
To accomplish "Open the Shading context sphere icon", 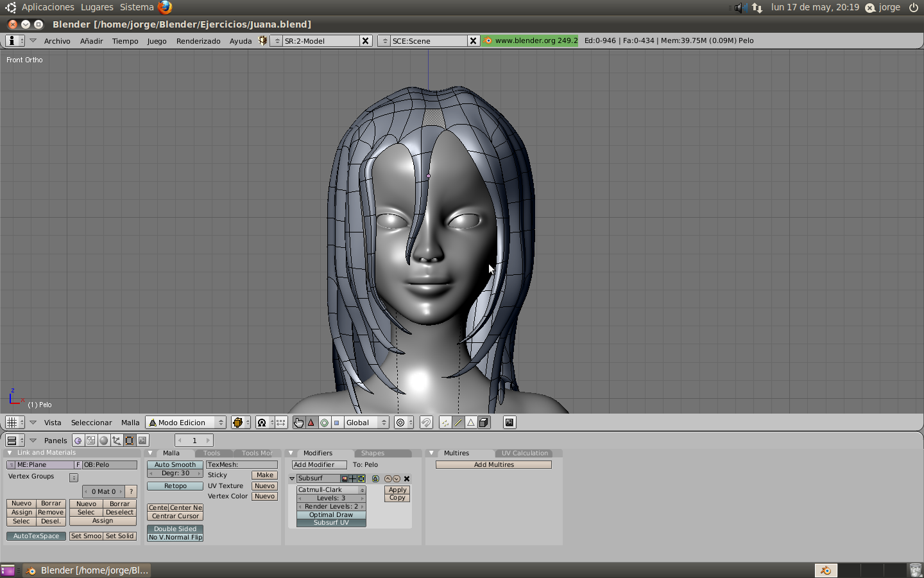I will coord(104,441).
